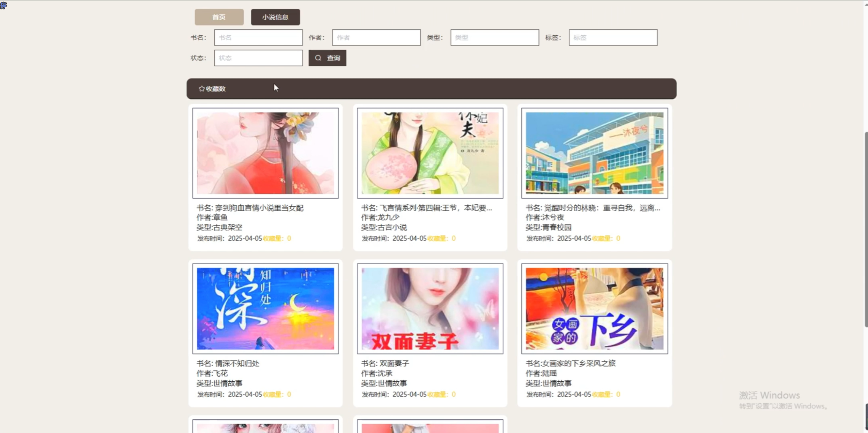Click genre text 类型:古言小说
The image size is (868, 433).
coord(384,227)
